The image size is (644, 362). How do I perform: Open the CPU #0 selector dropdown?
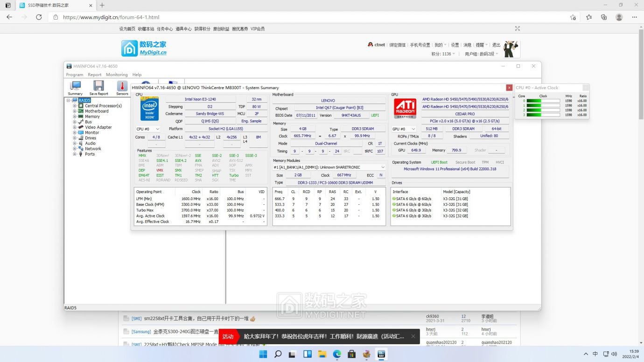click(147, 129)
